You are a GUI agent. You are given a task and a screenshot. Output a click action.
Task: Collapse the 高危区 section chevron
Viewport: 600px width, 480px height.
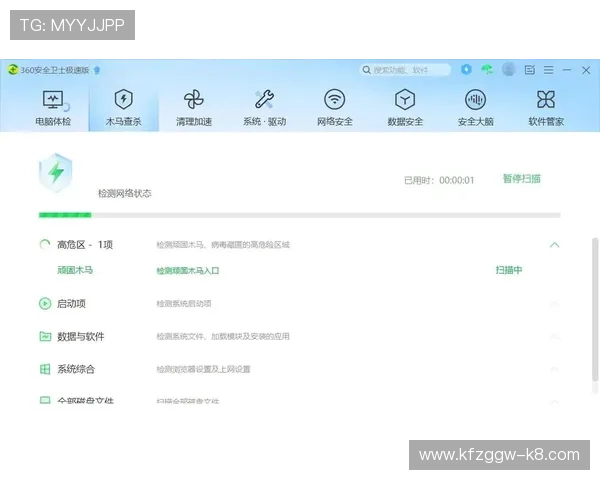[x=554, y=245]
